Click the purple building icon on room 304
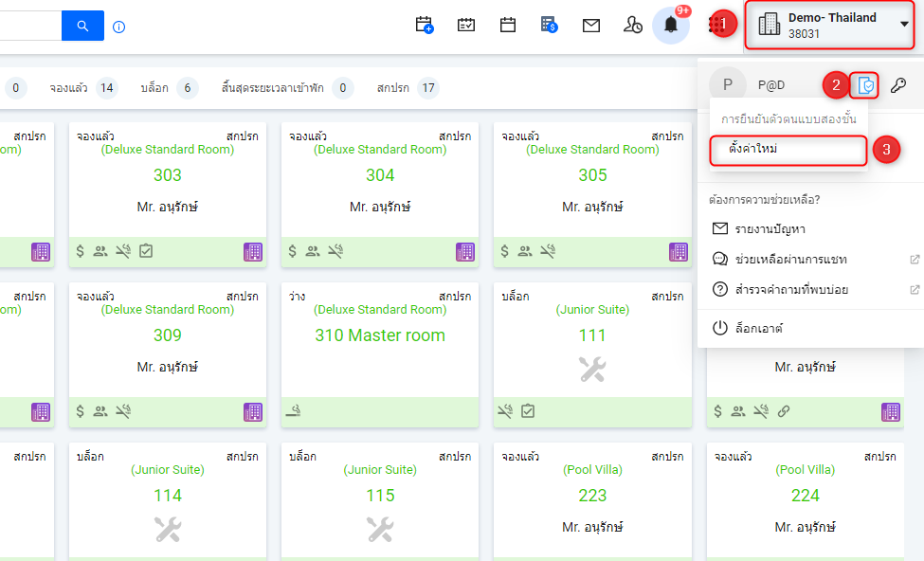This screenshot has height=561, width=924. 465,252
